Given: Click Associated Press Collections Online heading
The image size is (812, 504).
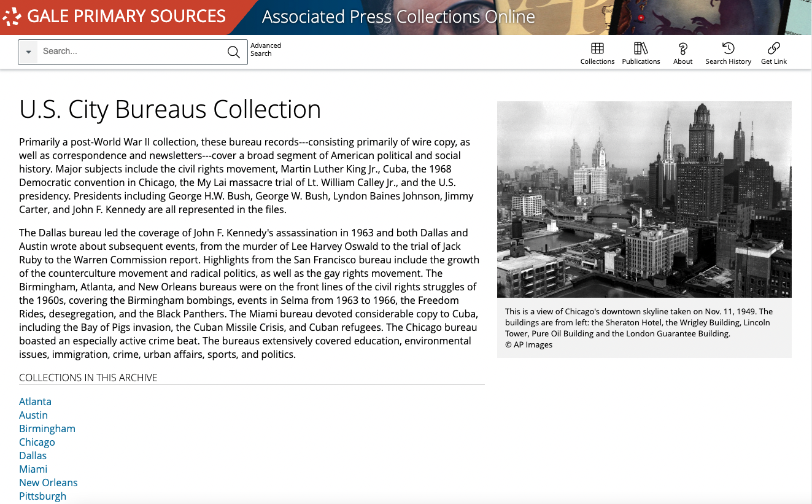Looking at the screenshot, I should tap(398, 17).
